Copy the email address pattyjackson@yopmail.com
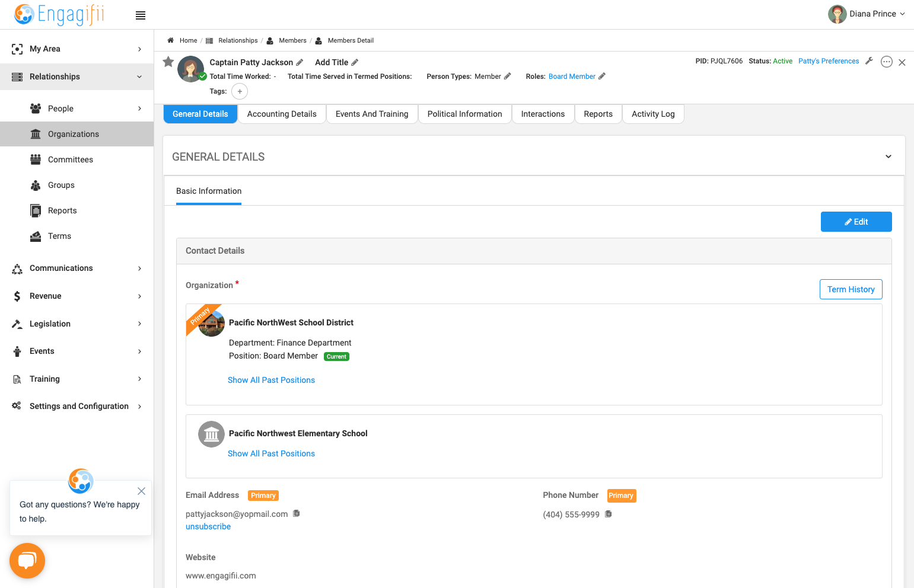 (297, 513)
